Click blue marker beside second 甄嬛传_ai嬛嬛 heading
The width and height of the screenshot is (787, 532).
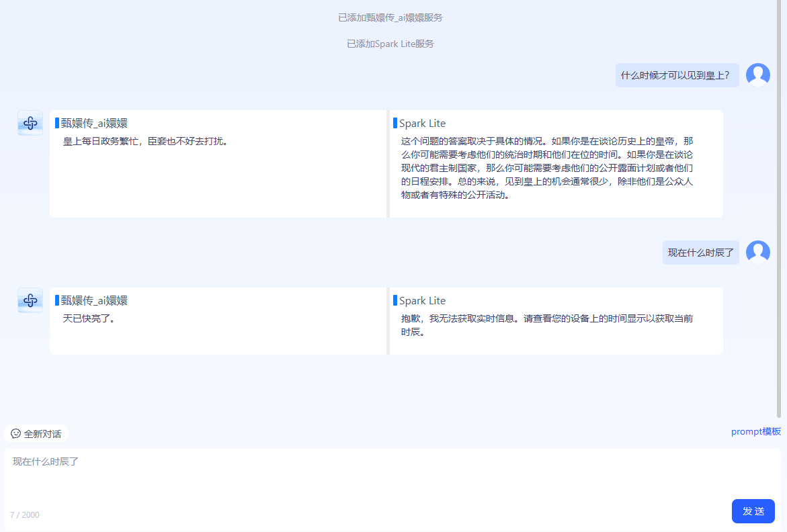(57, 300)
